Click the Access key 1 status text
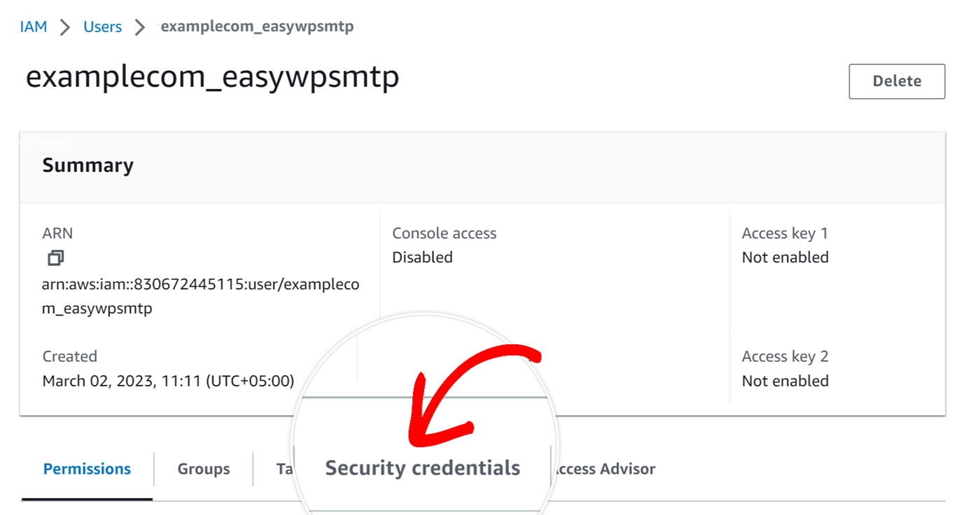Viewport: 980px width, 515px height. pos(785,257)
